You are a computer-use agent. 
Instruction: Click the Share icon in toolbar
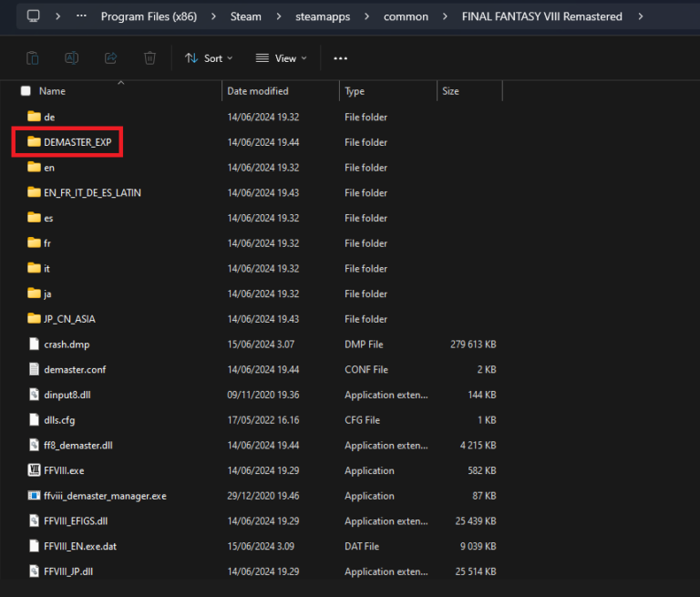[x=110, y=58]
